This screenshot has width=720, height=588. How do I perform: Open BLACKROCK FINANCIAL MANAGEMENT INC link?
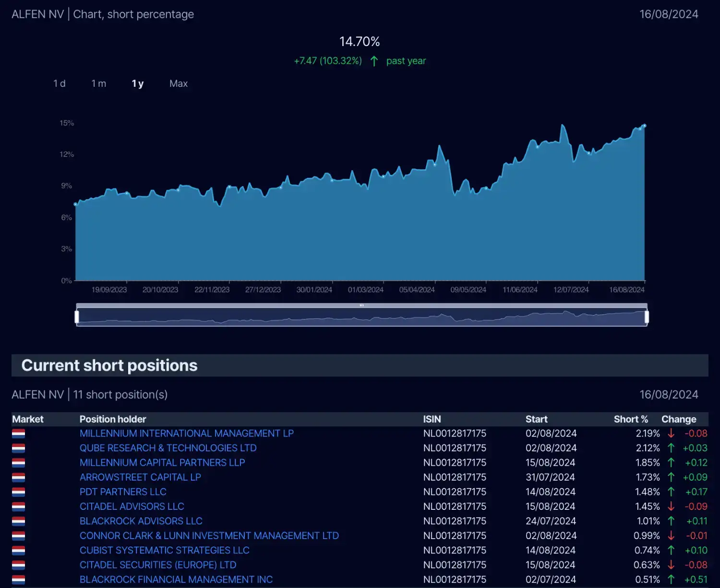[176, 580]
